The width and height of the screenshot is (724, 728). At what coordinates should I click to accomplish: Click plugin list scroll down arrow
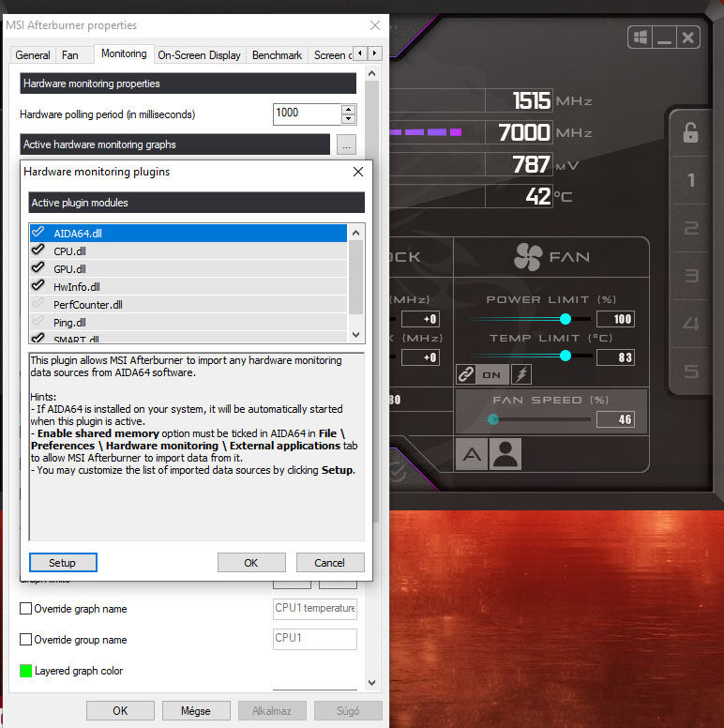(356, 334)
